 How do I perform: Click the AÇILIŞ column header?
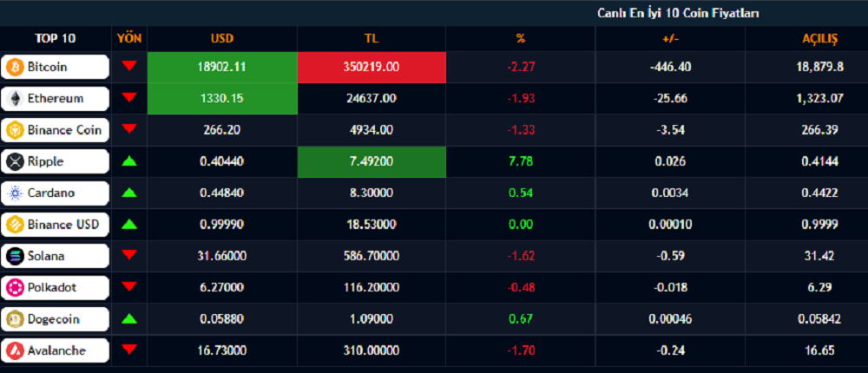[x=820, y=39]
